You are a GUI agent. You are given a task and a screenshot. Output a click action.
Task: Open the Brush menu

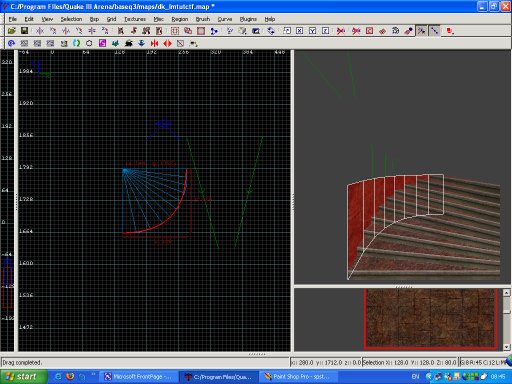(203, 19)
